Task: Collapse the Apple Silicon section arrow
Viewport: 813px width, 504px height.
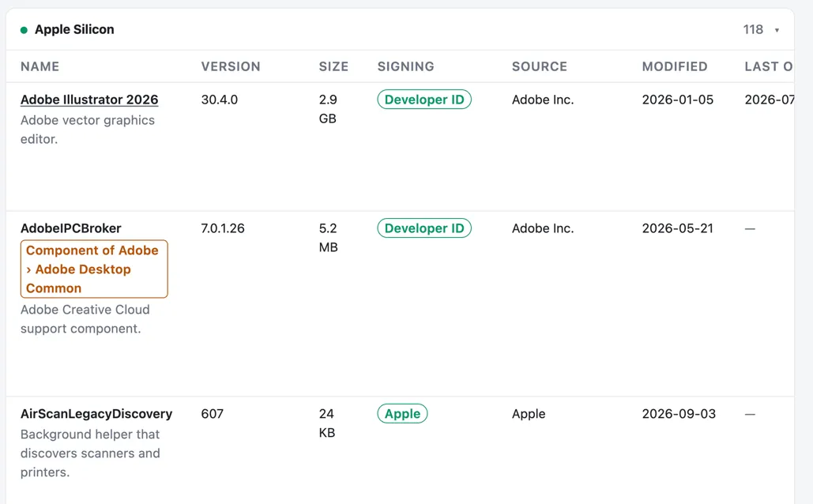Action: point(777,30)
